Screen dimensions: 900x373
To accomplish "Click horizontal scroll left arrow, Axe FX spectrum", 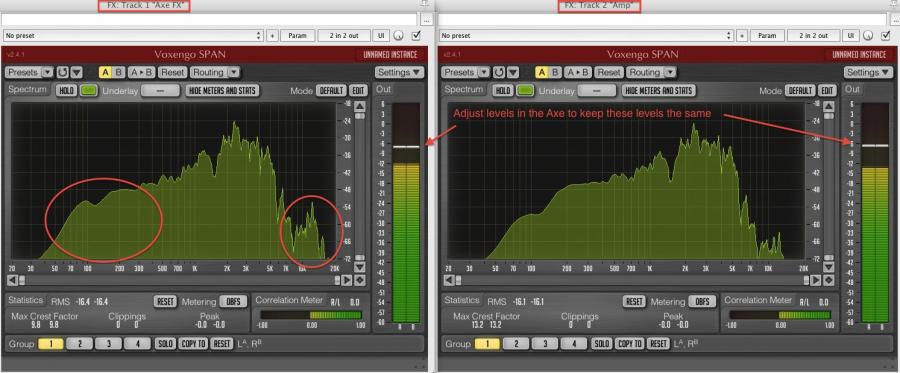I will pyautogui.click(x=12, y=280).
